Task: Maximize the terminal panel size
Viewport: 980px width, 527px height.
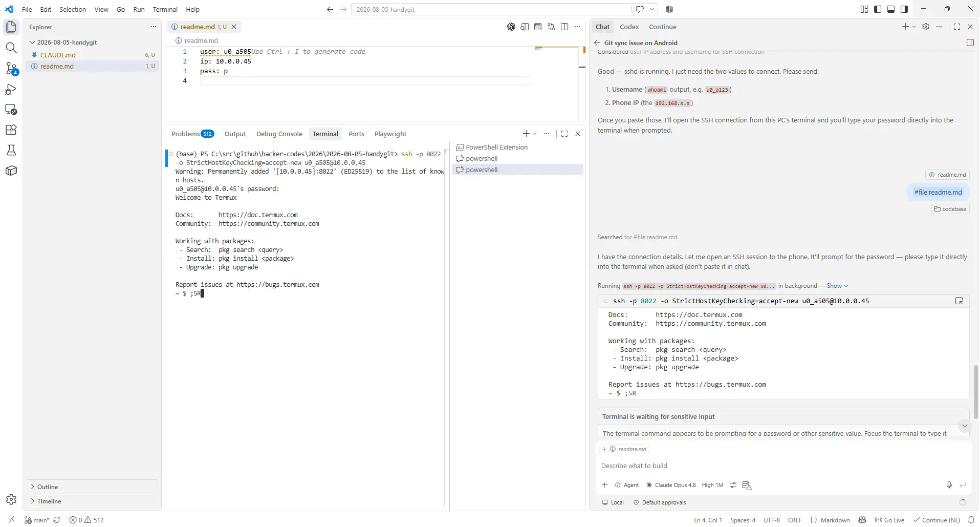Action: tap(564, 134)
